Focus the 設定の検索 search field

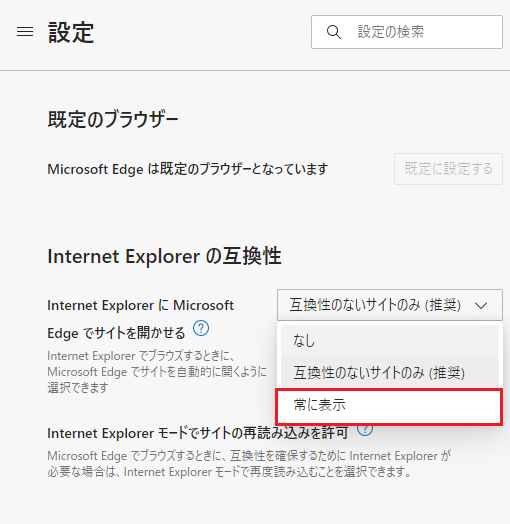407,32
